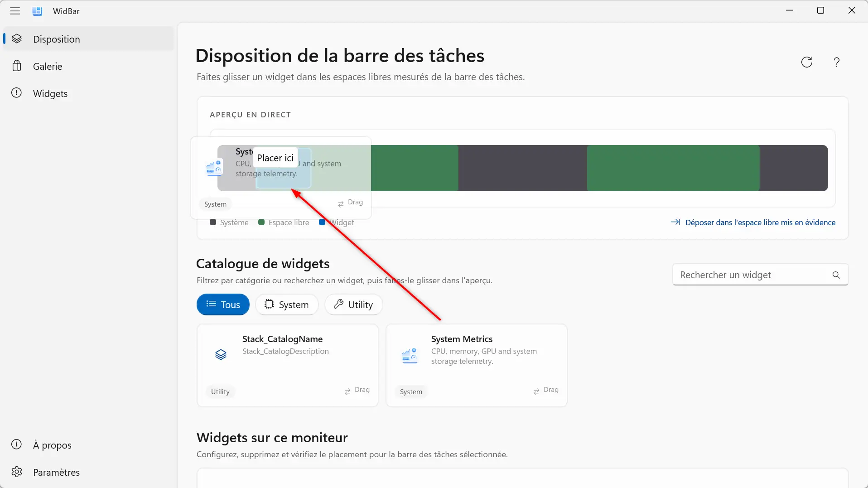Click the list icon on Tous filter
Screen dimensions: 868x488
tap(211, 304)
